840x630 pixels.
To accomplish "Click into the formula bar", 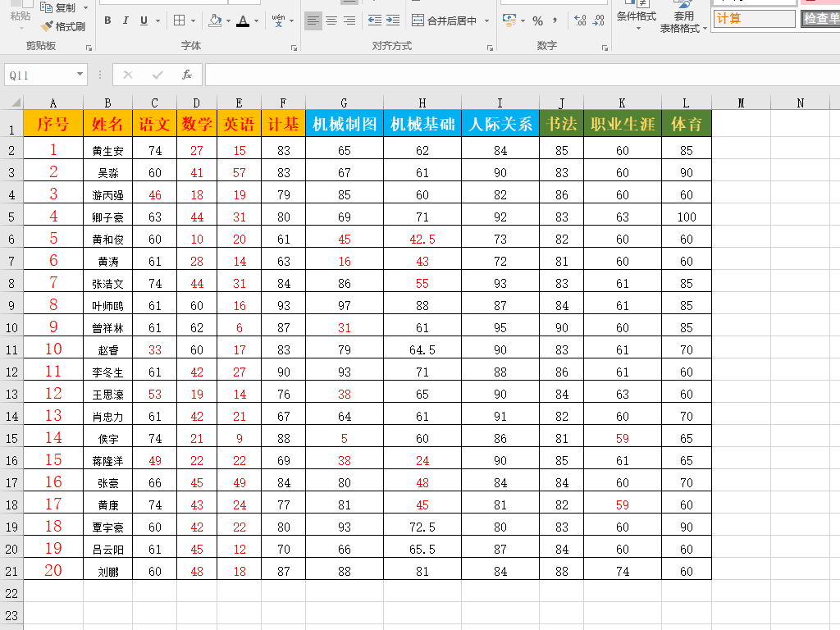I will (523, 75).
